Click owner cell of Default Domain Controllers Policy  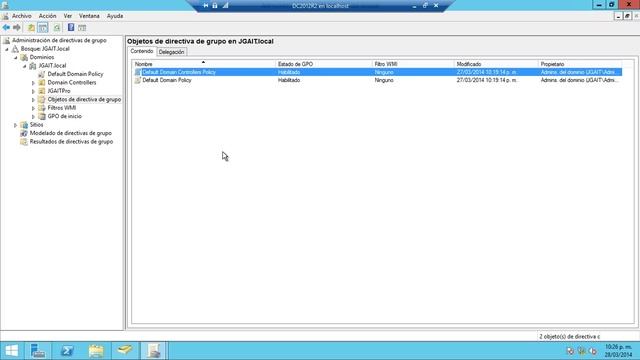point(579,72)
